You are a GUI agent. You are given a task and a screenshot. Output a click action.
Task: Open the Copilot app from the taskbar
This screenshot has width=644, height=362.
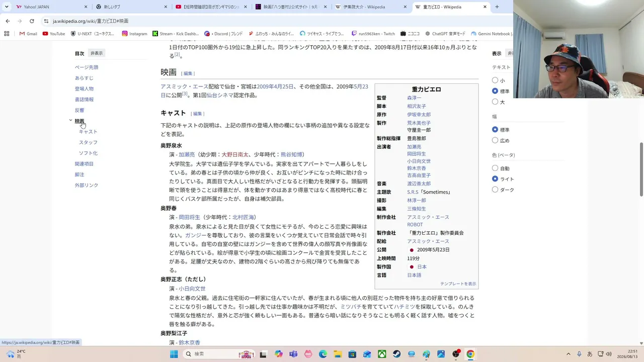click(x=279, y=354)
